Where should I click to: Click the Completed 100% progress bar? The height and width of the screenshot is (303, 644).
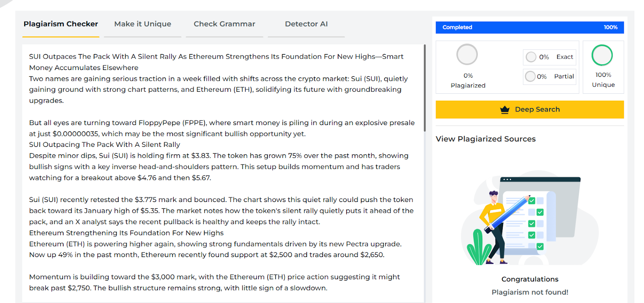coord(530,27)
